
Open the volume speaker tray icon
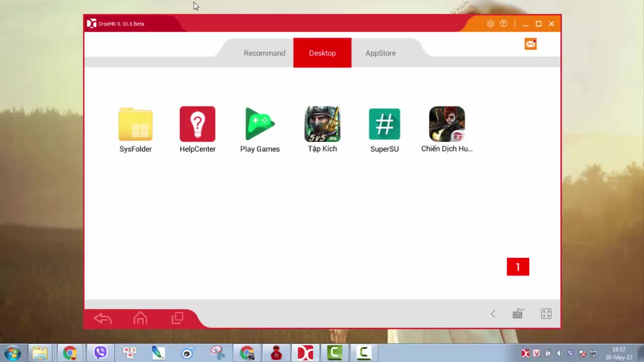559,353
